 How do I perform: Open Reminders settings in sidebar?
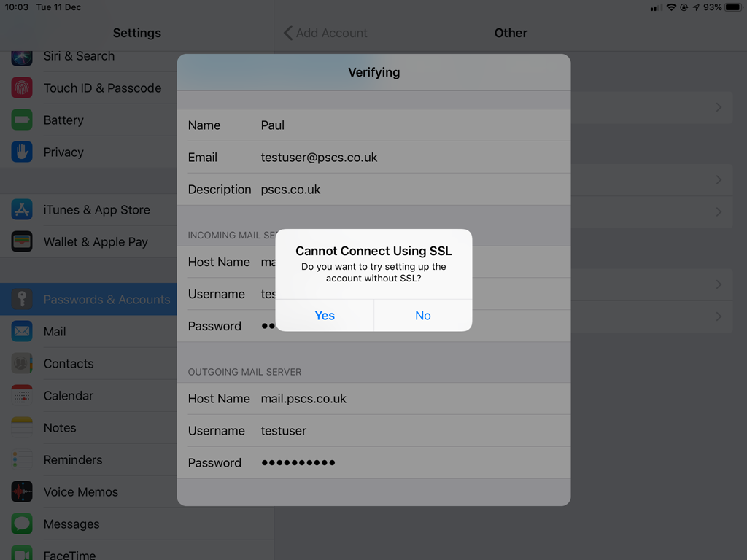73,460
